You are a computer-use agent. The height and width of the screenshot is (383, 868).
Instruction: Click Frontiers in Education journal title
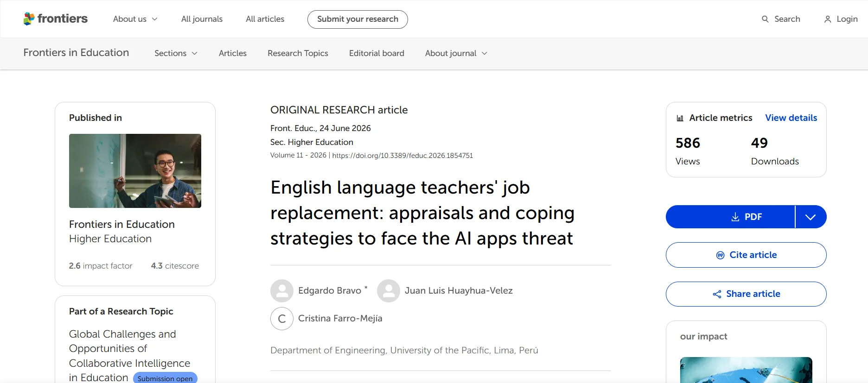(x=76, y=53)
